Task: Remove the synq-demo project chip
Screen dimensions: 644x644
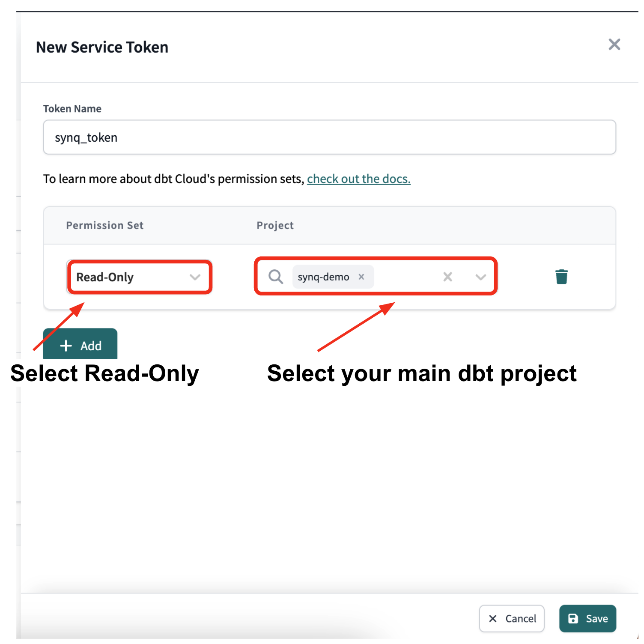Action: click(x=361, y=277)
